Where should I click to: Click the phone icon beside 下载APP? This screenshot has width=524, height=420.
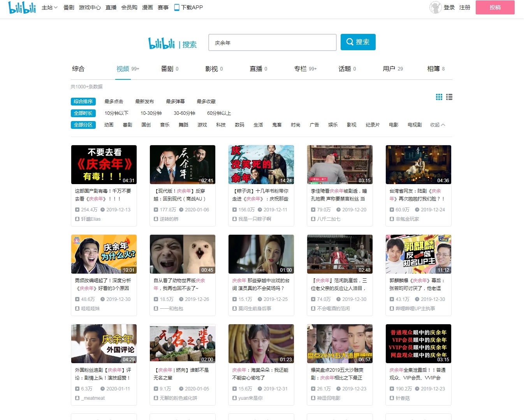[x=177, y=7]
